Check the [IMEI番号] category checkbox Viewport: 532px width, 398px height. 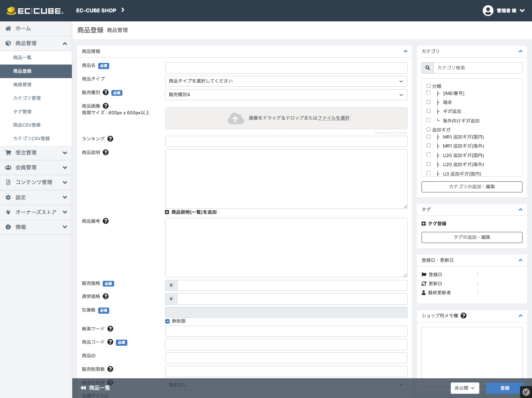coord(428,93)
